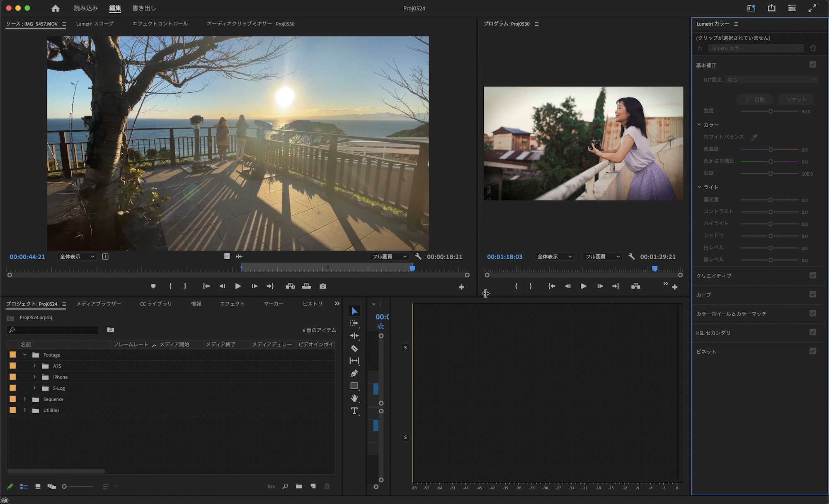Toggle the 基本補正 section checkbox
Image resolution: width=829 pixels, height=504 pixels.
tap(812, 65)
